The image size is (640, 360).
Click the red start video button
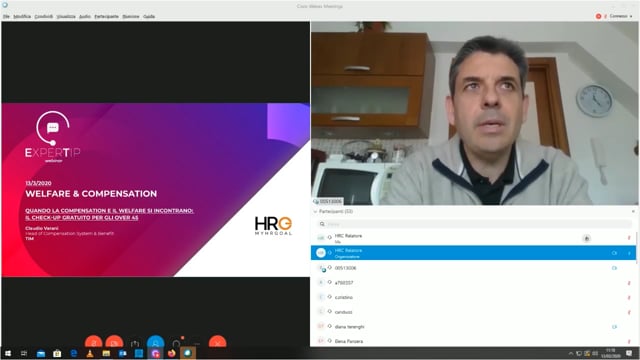pyautogui.click(x=114, y=342)
